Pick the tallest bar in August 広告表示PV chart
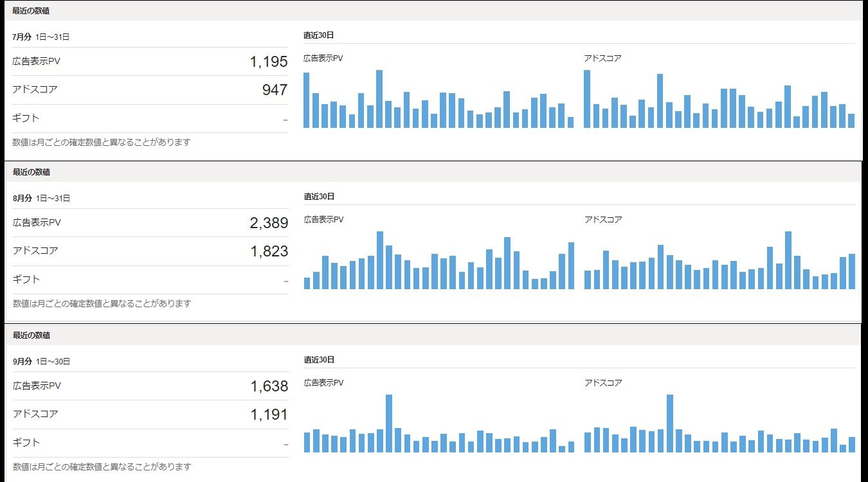Screen dimensions: 868x482 coord(380,260)
